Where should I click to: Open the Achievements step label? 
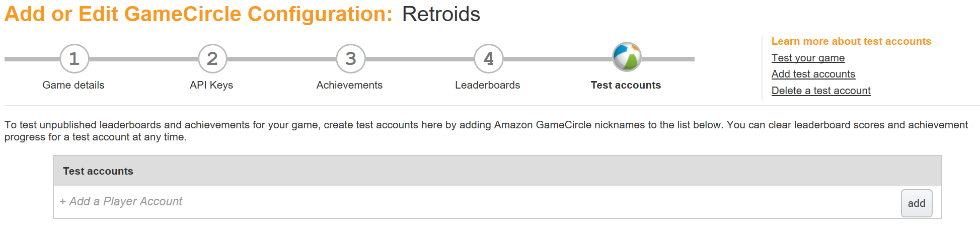coord(349,85)
